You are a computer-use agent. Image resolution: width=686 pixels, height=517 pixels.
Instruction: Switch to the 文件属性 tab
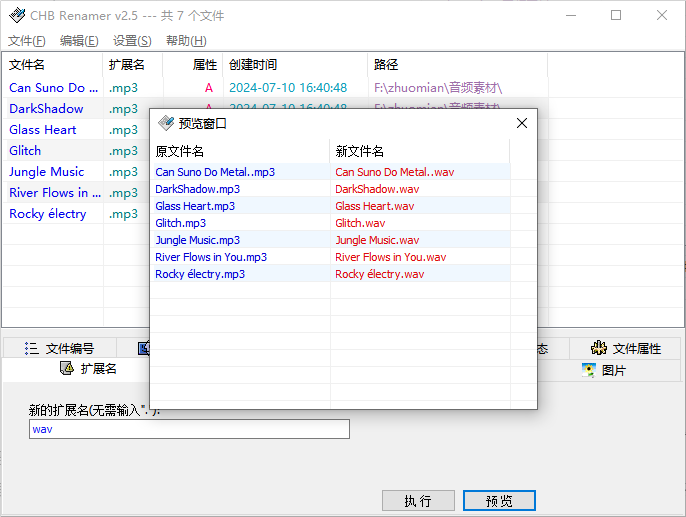click(626, 348)
